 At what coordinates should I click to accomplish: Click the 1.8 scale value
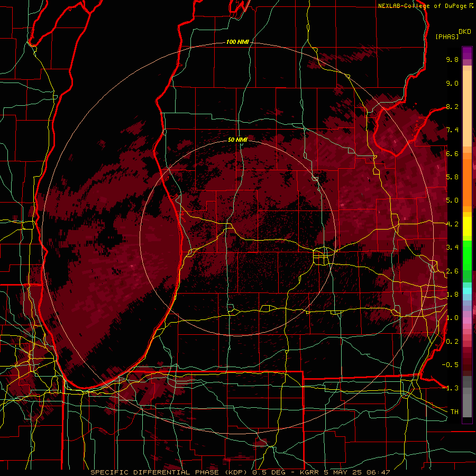point(452,295)
